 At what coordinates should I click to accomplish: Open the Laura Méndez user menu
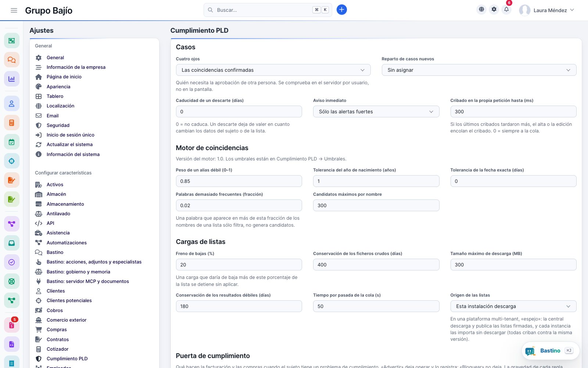coord(547,10)
